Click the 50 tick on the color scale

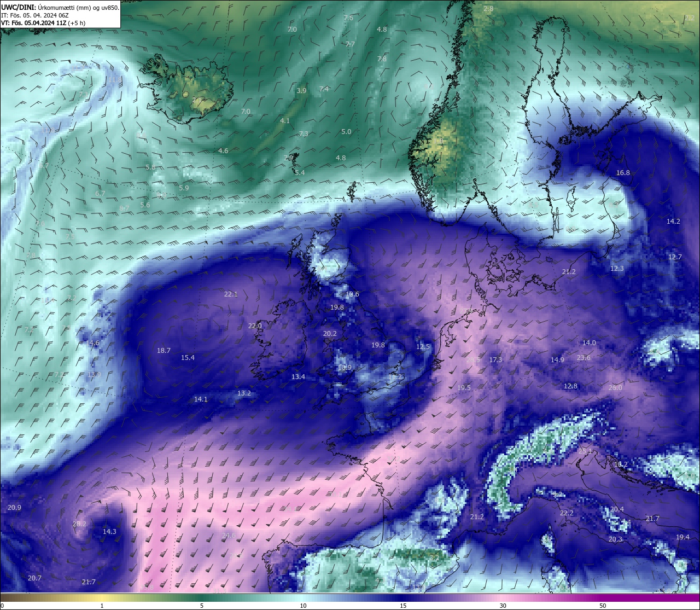[x=603, y=606]
